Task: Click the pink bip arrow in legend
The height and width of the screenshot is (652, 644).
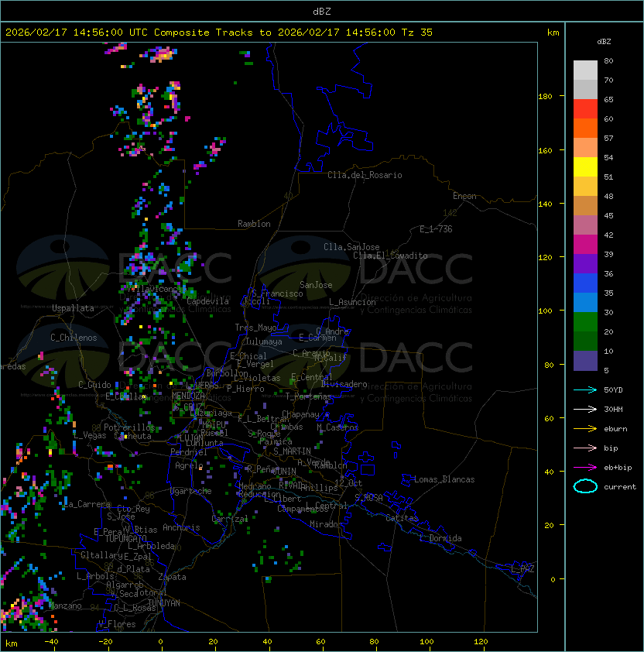Action: coord(585,448)
